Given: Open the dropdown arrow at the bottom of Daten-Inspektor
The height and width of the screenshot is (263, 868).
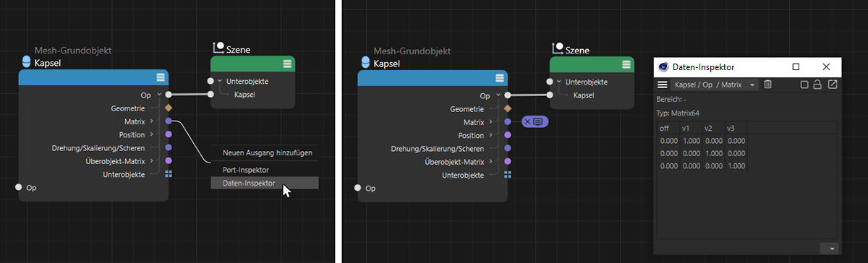Looking at the screenshot, I should (831, 248).
